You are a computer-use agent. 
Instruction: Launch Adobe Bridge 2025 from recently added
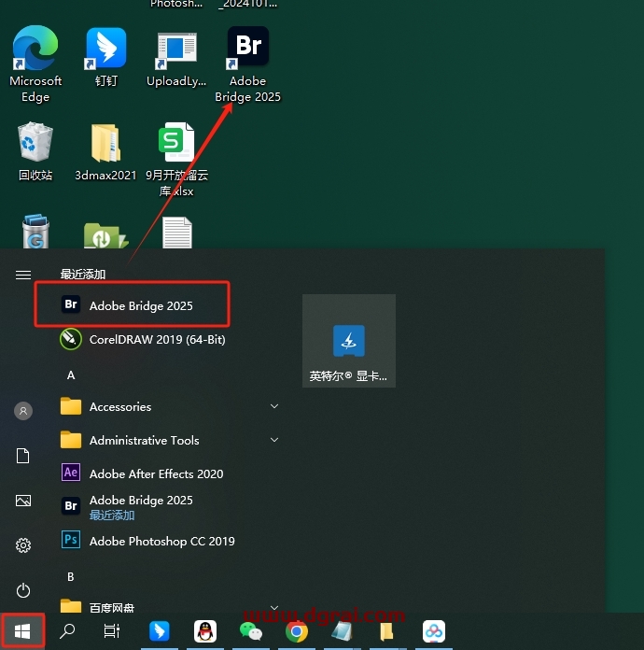(132, 305)
